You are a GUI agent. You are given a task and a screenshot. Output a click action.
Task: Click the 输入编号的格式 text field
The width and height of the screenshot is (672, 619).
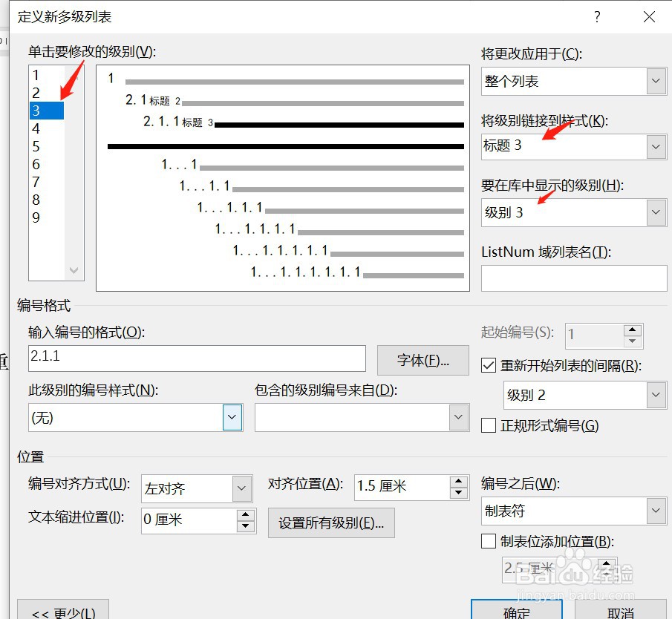(197, 358)
